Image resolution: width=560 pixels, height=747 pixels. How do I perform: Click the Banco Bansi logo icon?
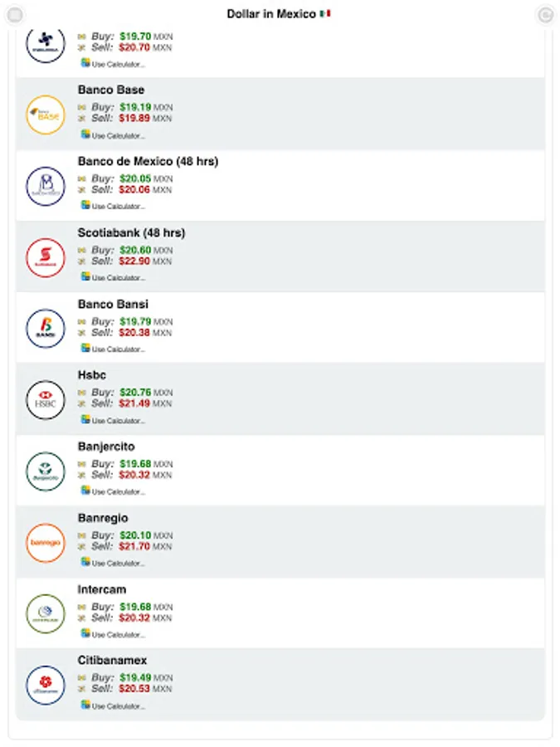(x=45, y=329)
